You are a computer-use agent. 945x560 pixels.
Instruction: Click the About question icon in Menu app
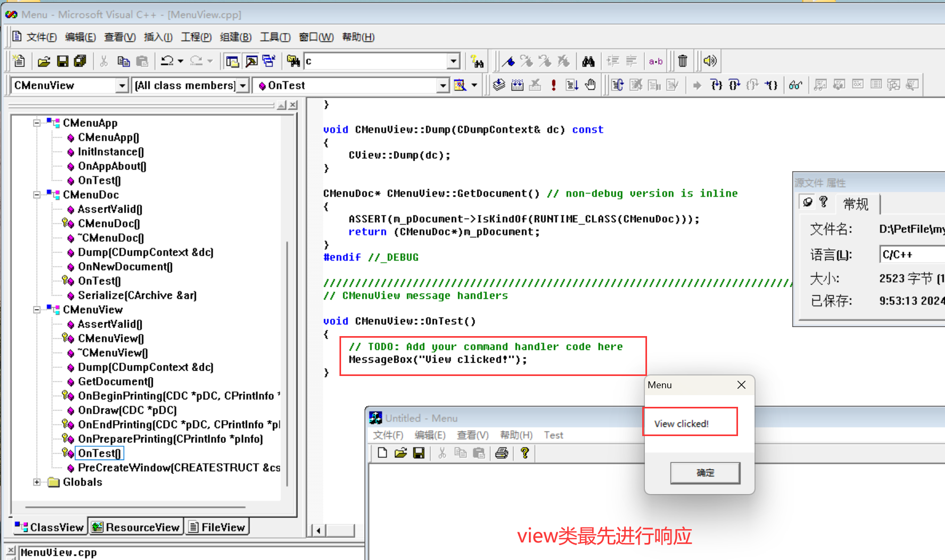(x=525, y=453)
